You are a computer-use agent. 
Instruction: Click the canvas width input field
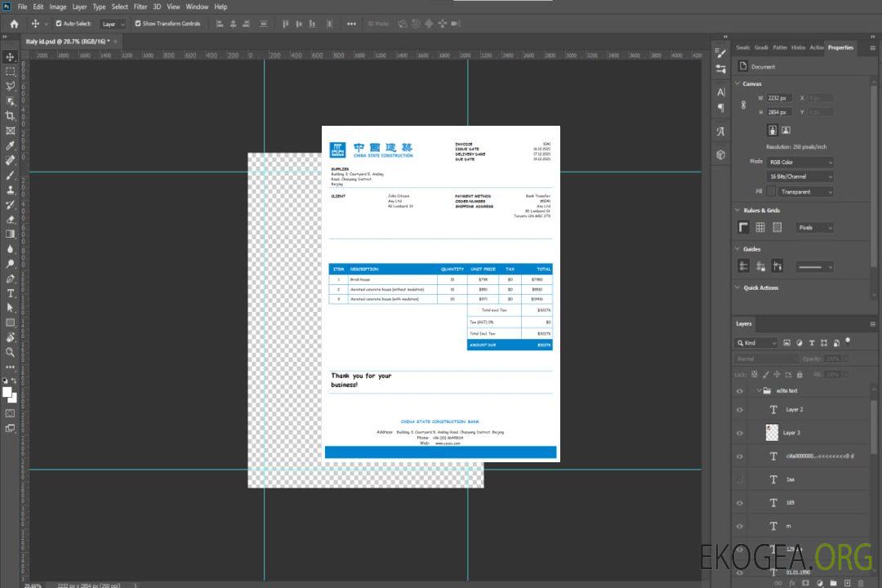click(x=778, y=98)
